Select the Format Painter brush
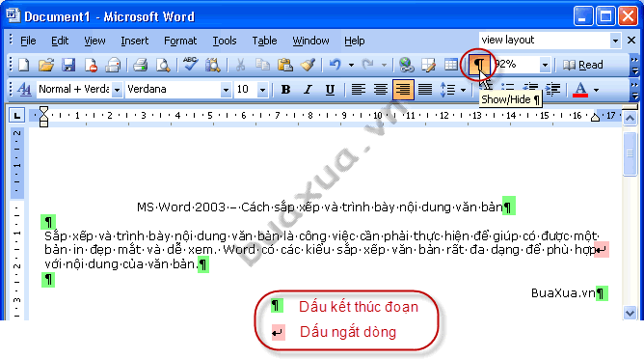The width and height of the screenshot is (644, 359). (x=308, y=65)
